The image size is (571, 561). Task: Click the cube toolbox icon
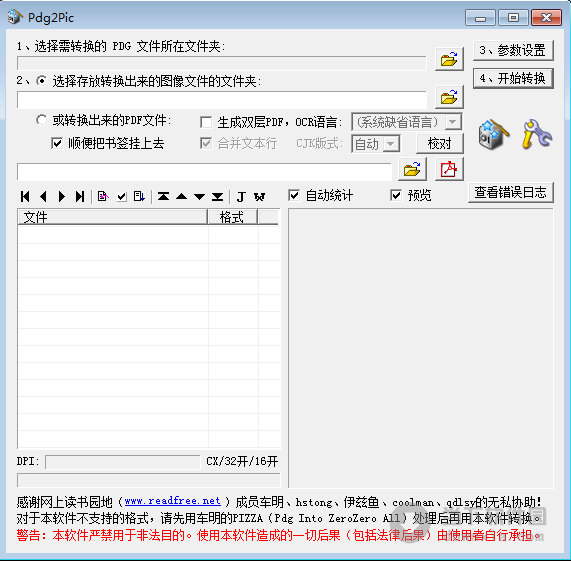coord(493,134)
